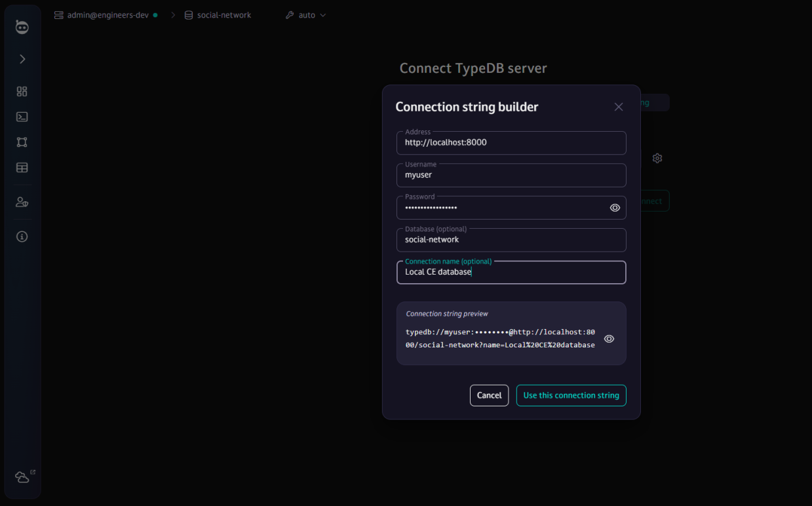812x506 pixels.
Task: Click Use this connection string button
Action: click(x=571, y=395)
